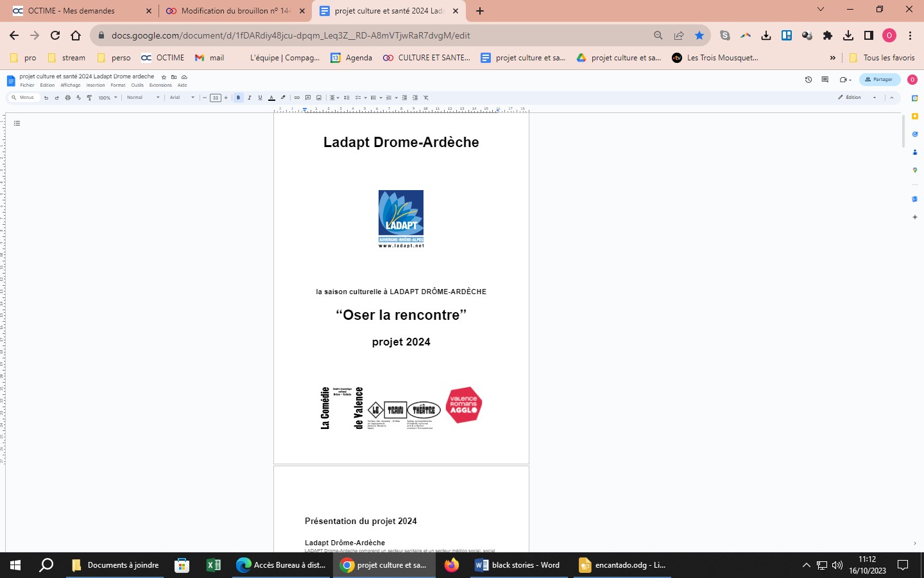
Task: Insert an image using toolbar icon
Action: [x=319, y=98]
